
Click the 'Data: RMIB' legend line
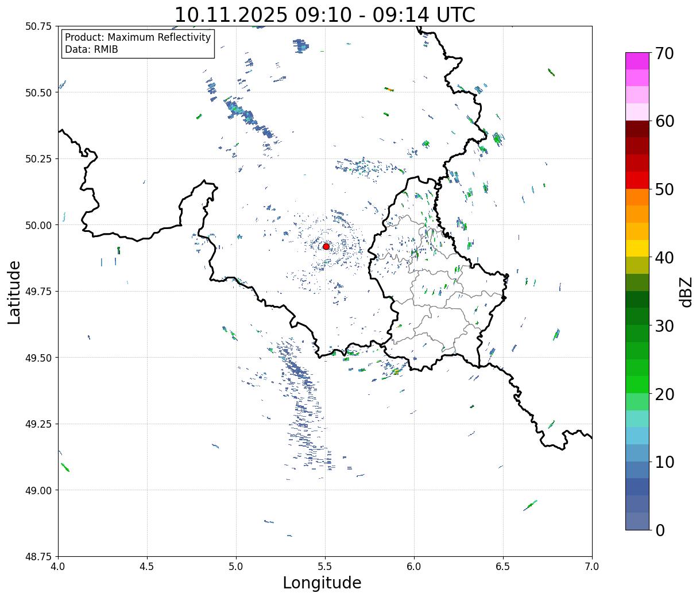[91, 49]
